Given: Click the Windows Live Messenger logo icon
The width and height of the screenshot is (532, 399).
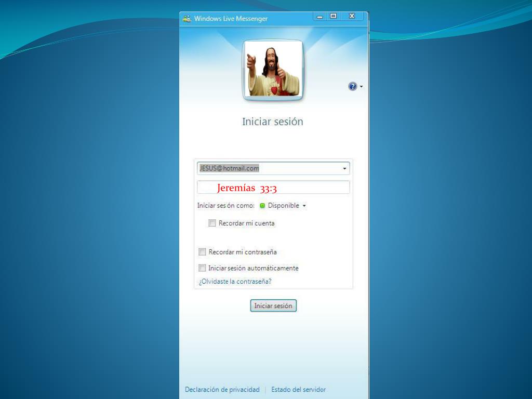Looking at the screenshot, I should click(187, 19).
